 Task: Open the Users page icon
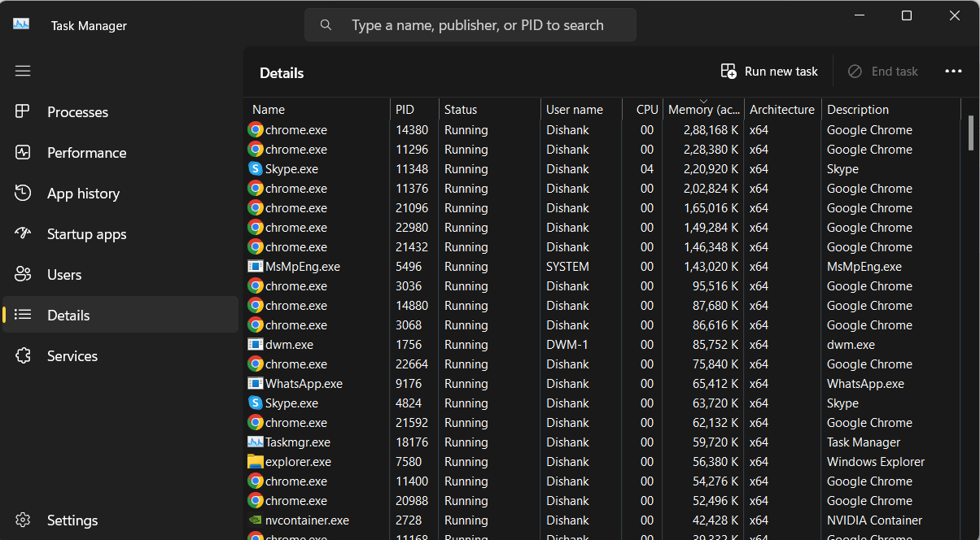(23, 274)
